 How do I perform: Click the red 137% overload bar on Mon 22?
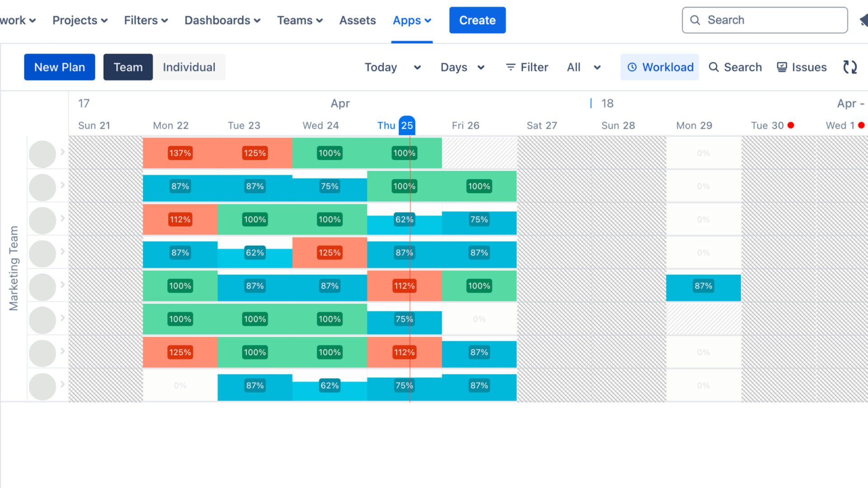[180, 153]
